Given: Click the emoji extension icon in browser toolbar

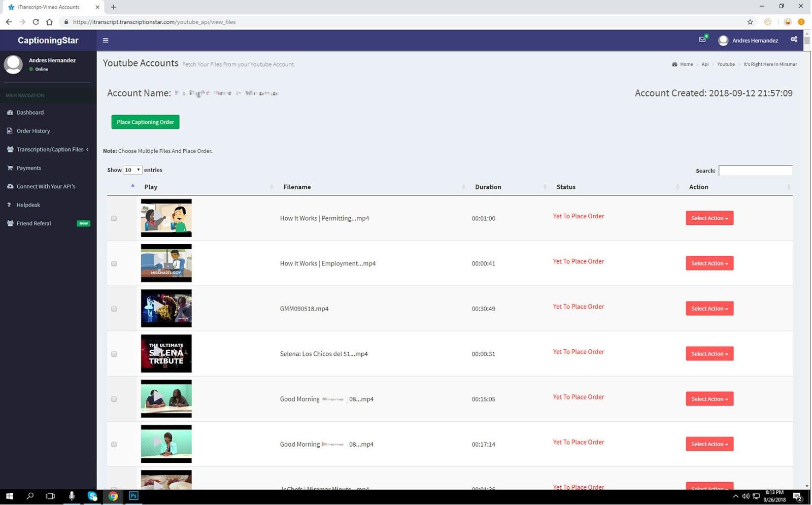Looking at the screenshot, I should tap(788, 22).
